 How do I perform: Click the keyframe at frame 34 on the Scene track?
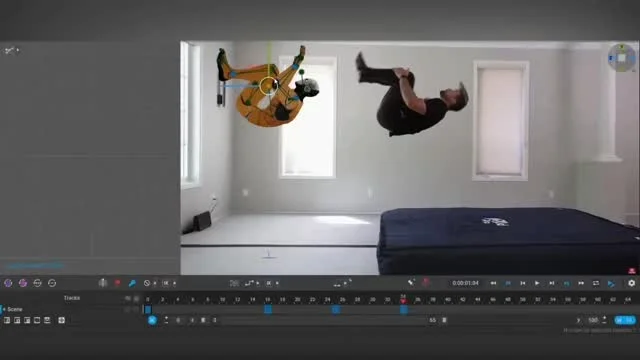tap(403, 309)
